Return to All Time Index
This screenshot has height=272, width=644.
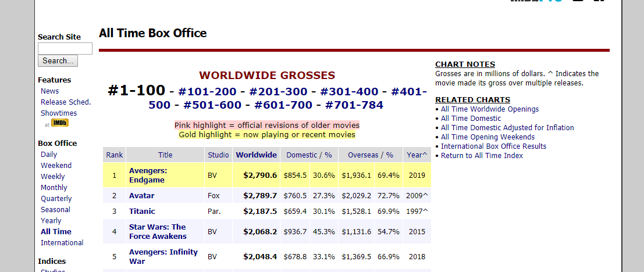click(x=482, y=156)
